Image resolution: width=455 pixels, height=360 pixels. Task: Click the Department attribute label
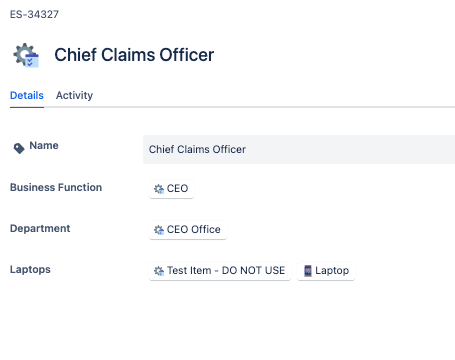tap(40, 228)
